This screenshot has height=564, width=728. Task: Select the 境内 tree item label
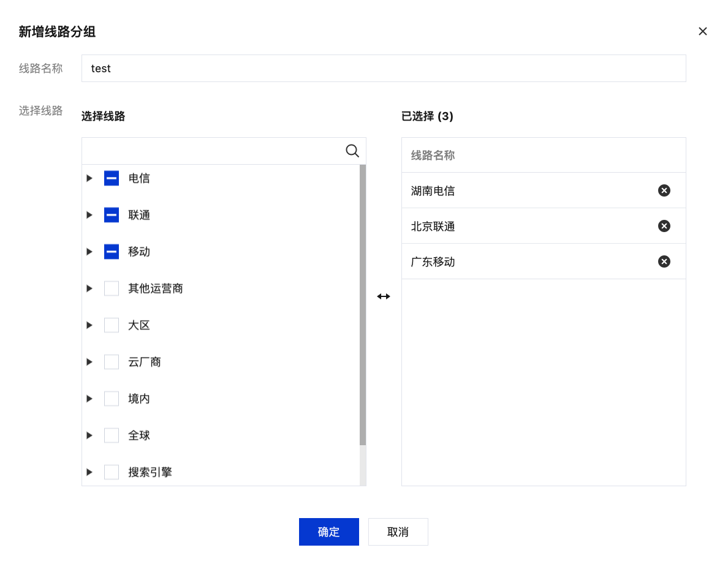pos(139,399)
